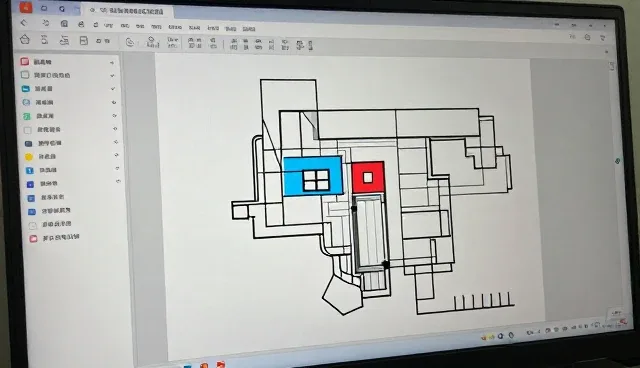Select the white square inside the red shape
640x368 pixels.
(x=368, y=177)
